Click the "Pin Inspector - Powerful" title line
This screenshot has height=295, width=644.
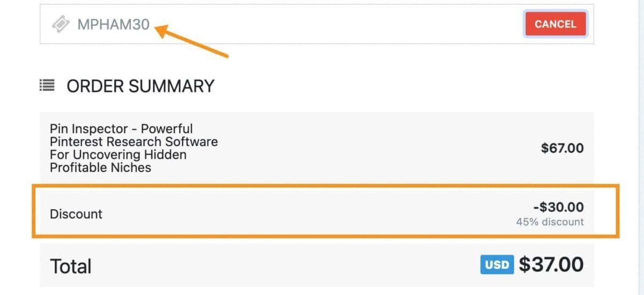[121, 129]
